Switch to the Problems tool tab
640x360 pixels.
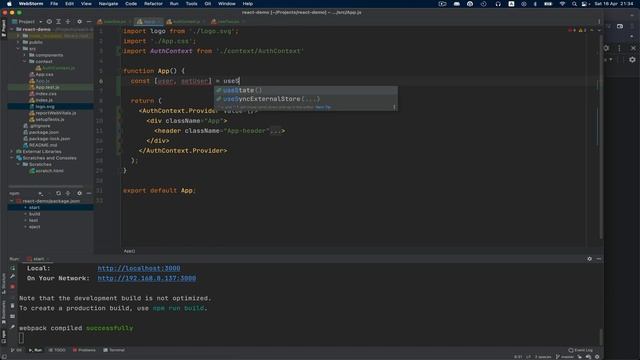pyautogui.click(x=84, y=350)
